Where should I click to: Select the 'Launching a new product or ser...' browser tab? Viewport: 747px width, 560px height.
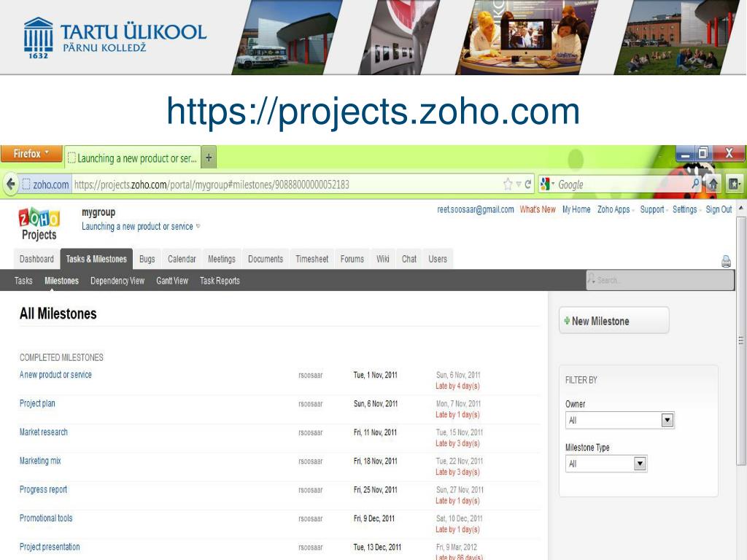(133, 158)
